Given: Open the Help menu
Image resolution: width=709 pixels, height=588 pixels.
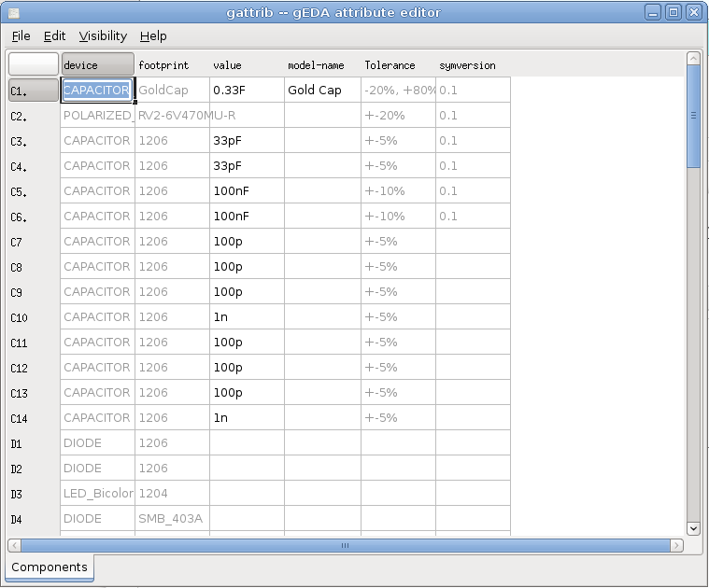Looking at the screenshot, I should click(153, 35).
